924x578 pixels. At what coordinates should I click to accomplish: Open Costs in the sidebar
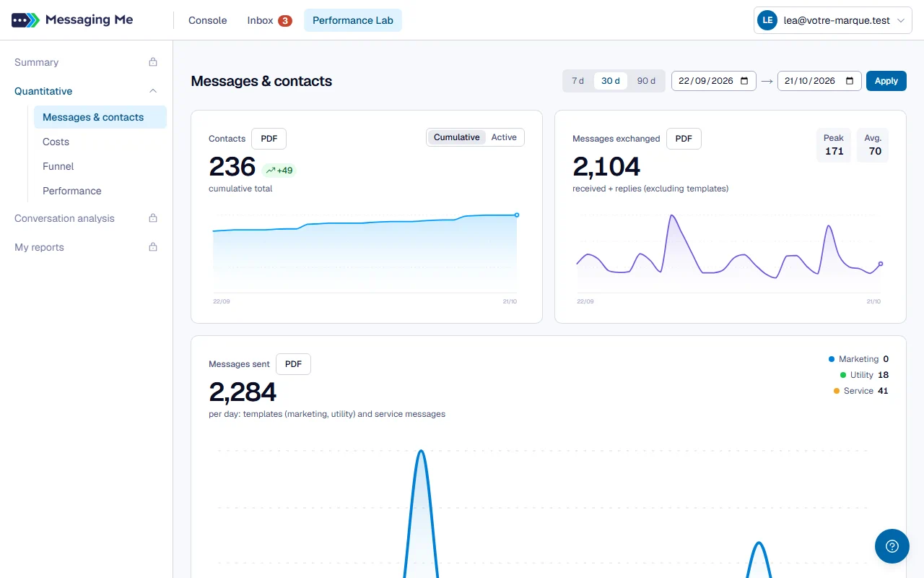[100, 142]
